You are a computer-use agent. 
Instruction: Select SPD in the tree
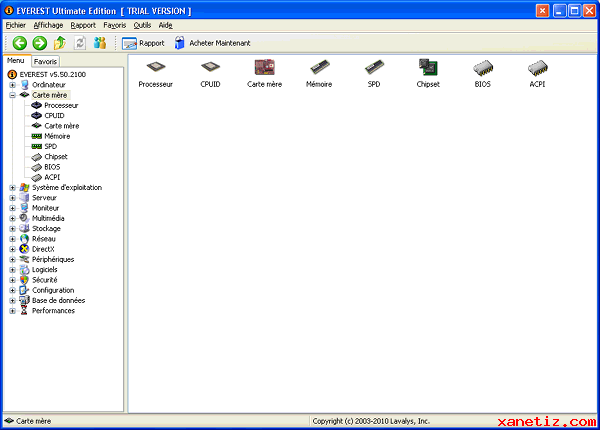click(51, 147)
